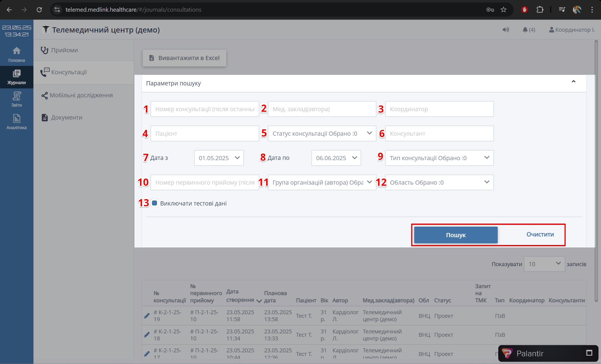Bookmark page with star icon
The image size is (601, 364).
(x=503, y=10)
